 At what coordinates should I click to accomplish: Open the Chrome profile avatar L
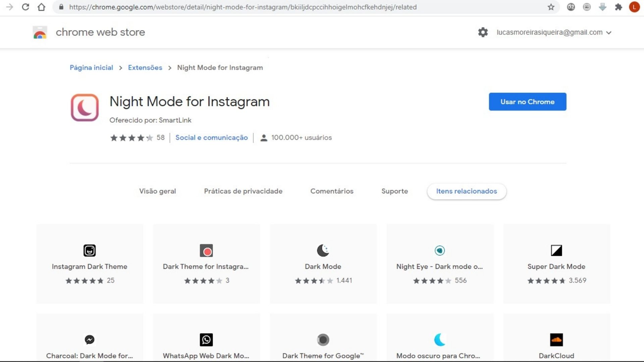pyautogui.click(x=634, y=7)
